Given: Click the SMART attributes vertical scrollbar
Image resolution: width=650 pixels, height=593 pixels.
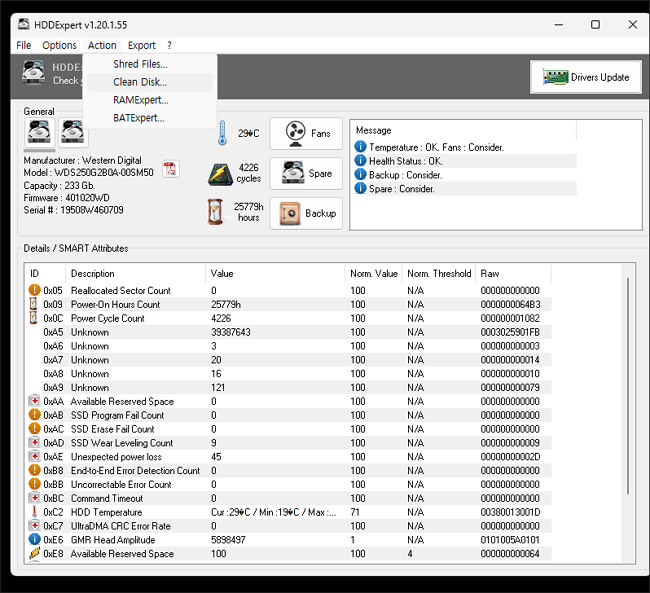Looking at the screenshot, I should click(628, 386).
